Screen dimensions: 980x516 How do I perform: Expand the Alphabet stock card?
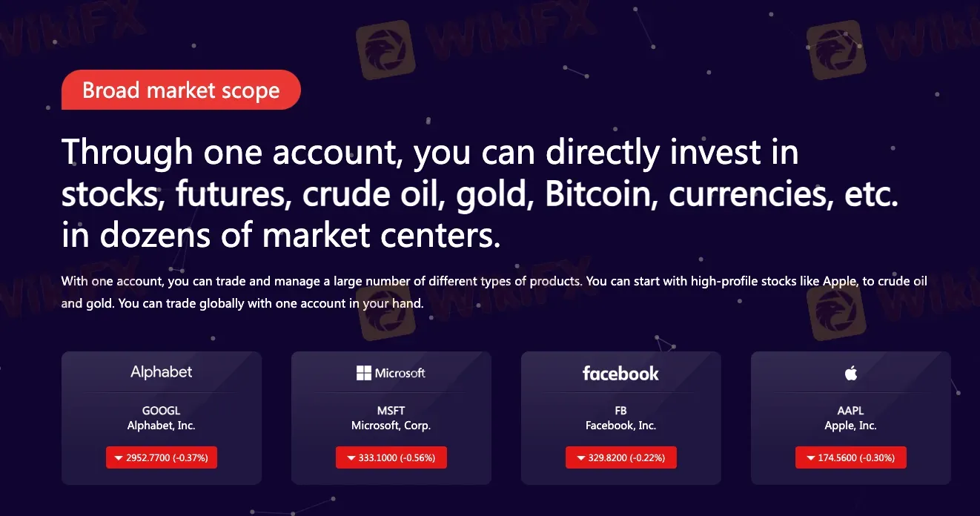(x=161, y=417)
